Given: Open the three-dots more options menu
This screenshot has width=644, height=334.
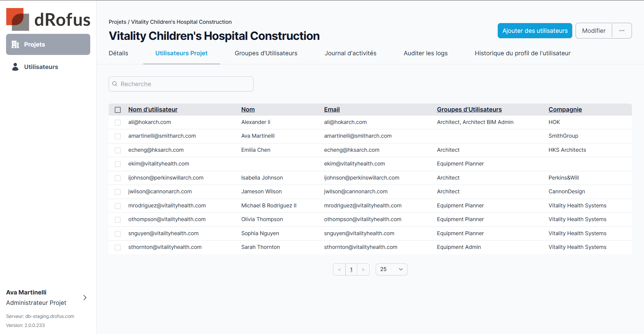Looking at the screenshot, I should point(622,31).
